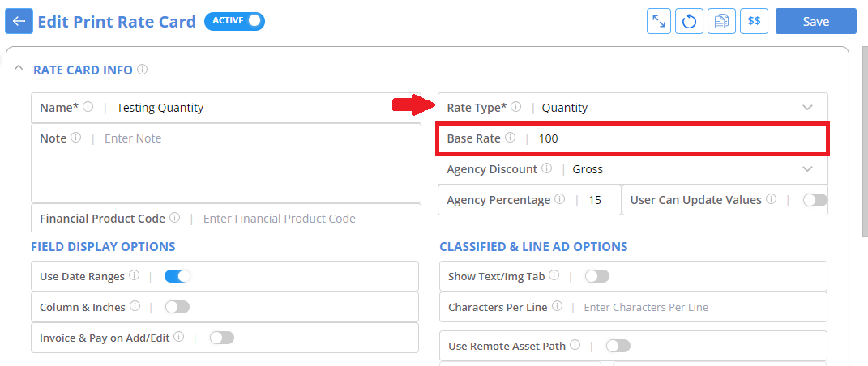The width and height of the screenshot is (868, 366).
Task: Collapse the Rate Card Info section
Action: [19, 68]
